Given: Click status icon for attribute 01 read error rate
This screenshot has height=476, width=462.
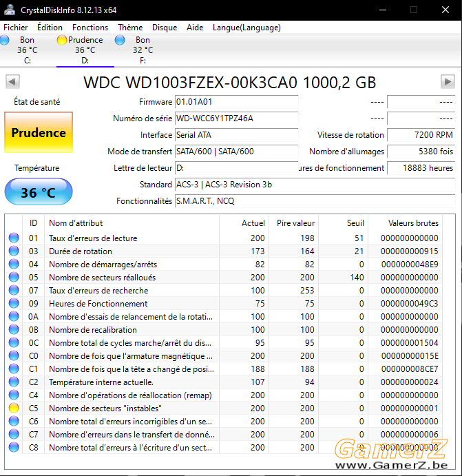Looking at the screenshot, I should [x=14, y=238].
